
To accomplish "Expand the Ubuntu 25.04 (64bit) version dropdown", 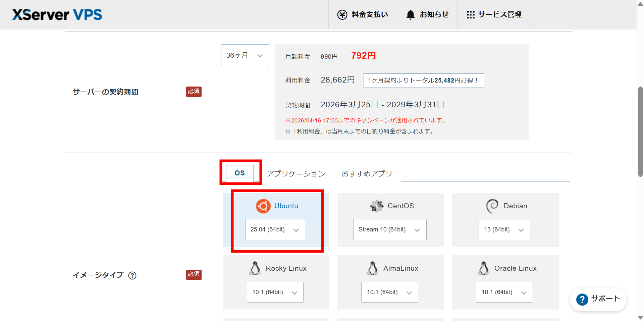I will tap(275, 230).
